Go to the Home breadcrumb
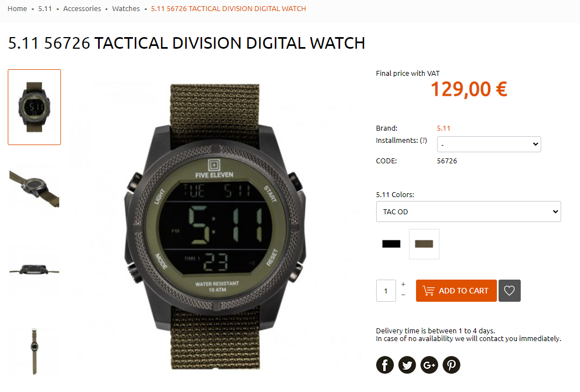This screenshot has height=392, width=580. [x=17, y=8]
